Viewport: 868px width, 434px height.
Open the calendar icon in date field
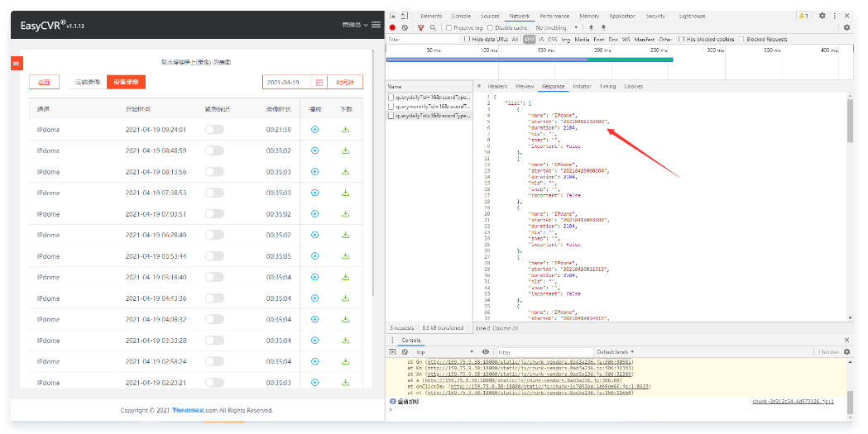pos(319,83)
